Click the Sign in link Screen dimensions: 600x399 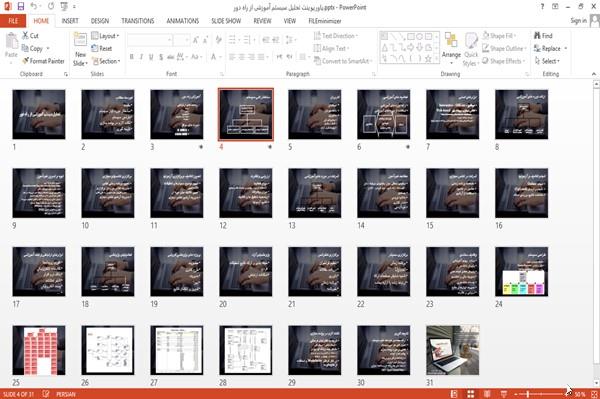pyautogui.click(x=578, y=21)
